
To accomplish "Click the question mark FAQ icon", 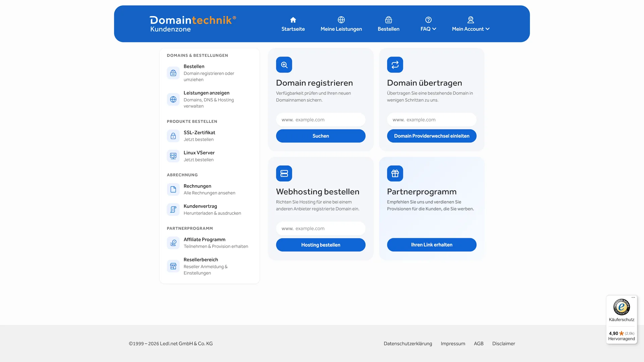I will [428, 20].
